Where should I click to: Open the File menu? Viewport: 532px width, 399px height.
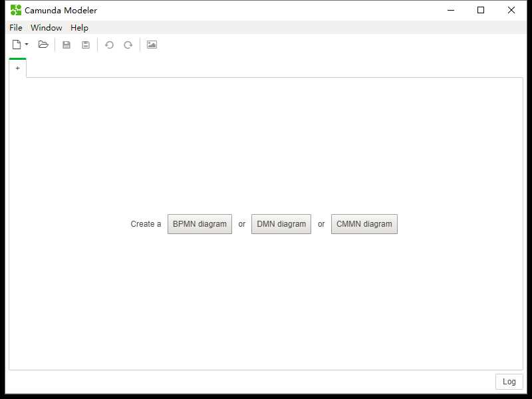click(x=16, y=27)
